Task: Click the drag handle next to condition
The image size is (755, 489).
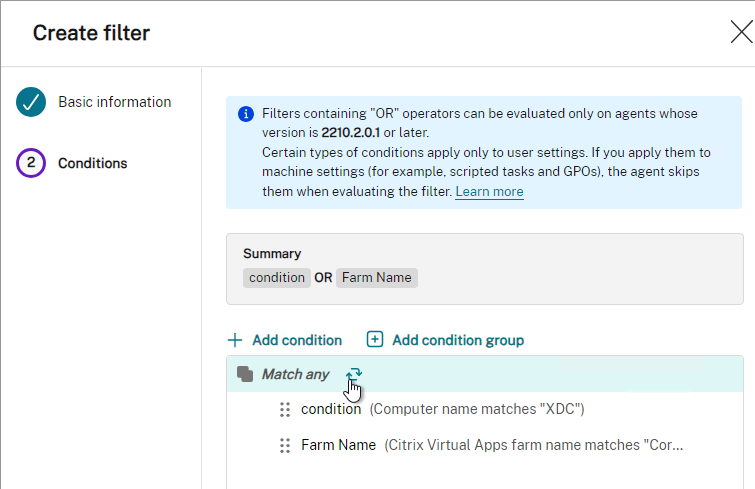Action: [285, 410]
